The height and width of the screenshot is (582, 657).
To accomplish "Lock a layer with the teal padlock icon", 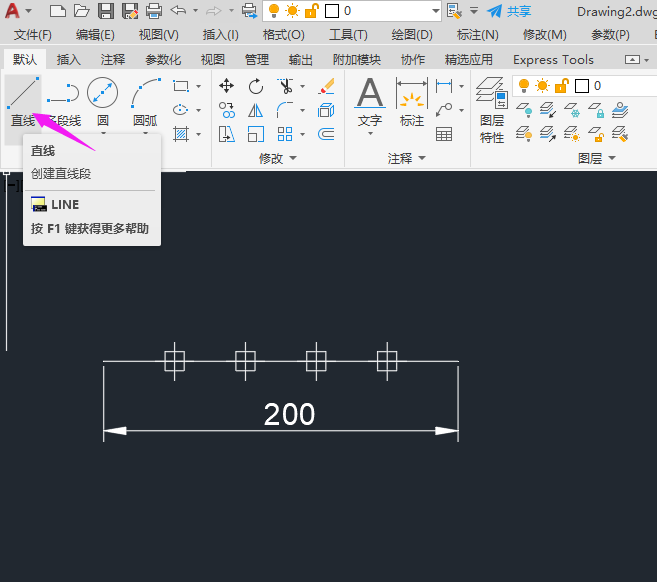I will pos(596,110).
